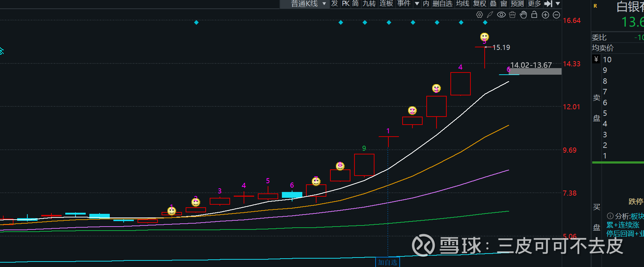
Task: Select the hand pan tool
Action: pos(523,15)
